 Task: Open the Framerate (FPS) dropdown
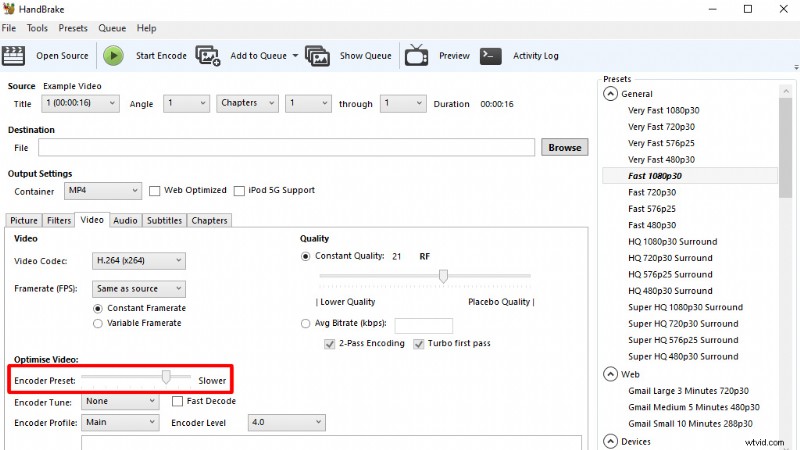(x=139, y=289)
